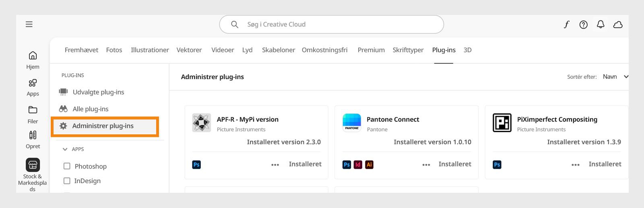
Task: Open cloud sync status icon
Action: click(618, 24)
